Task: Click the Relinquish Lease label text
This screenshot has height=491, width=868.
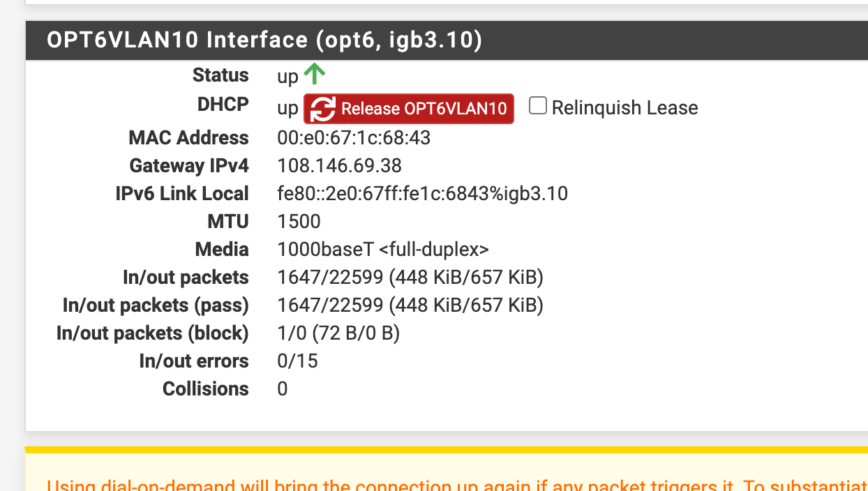Action: tap(624, 108)
